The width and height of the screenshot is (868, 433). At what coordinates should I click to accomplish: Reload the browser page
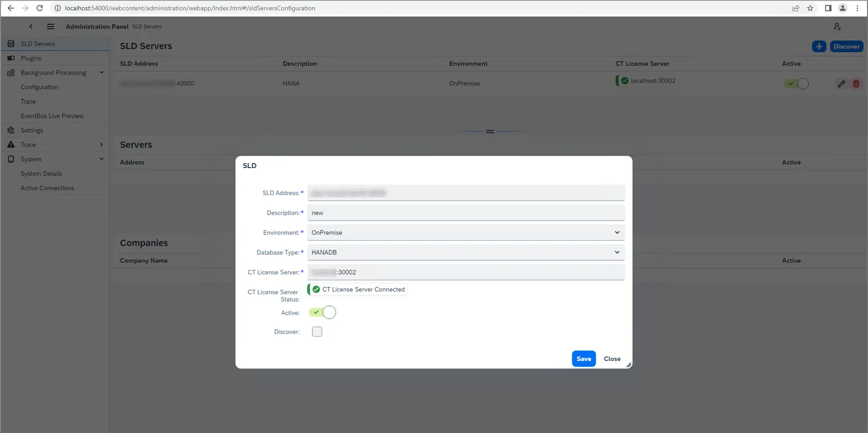[x=40, y=8]
